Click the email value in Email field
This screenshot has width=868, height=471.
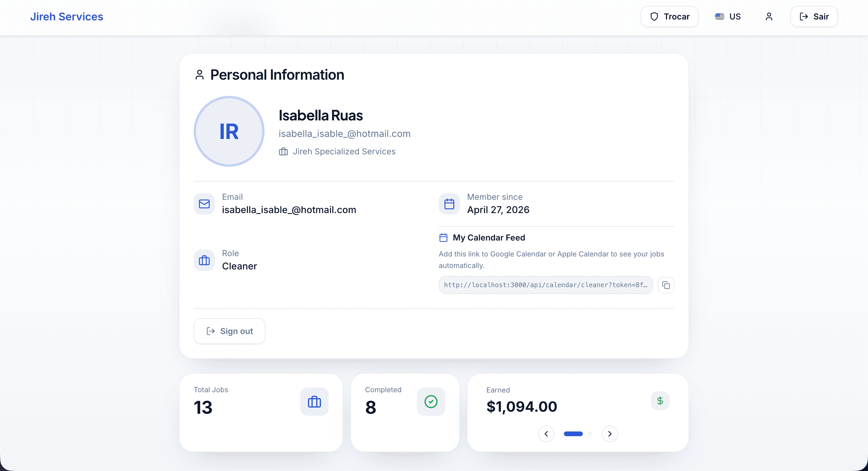pyautogui.click(x=289, y=210)
